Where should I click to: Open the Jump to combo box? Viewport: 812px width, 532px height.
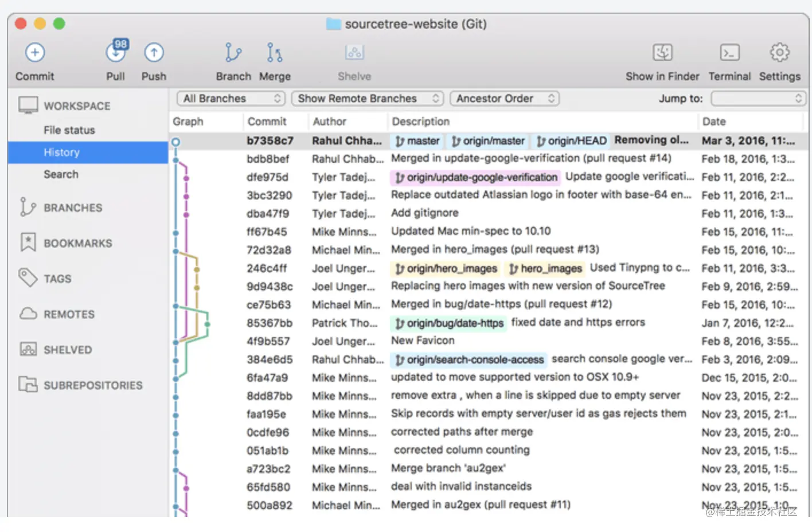point(758,99)
